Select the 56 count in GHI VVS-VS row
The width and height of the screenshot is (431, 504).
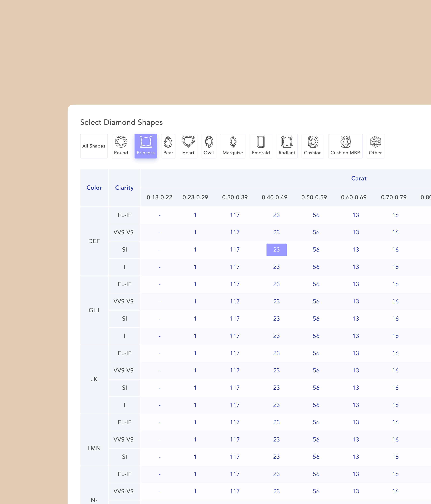pos(316,301)
